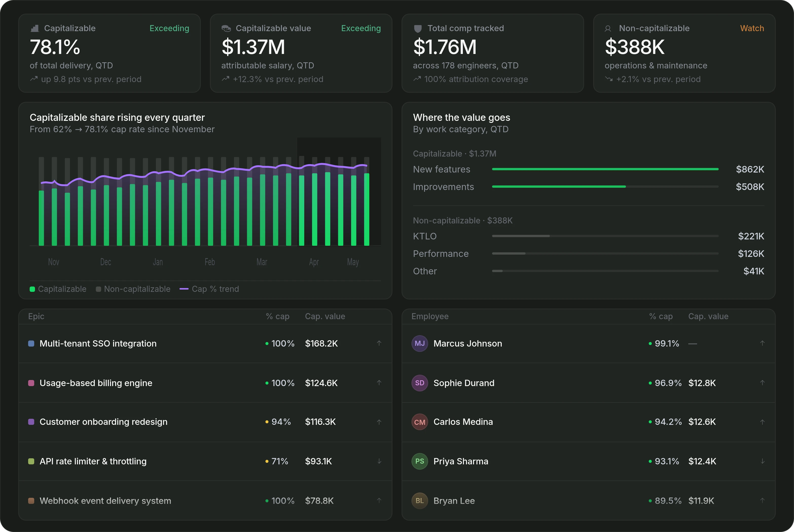794x532 pixels.
Task: Click the up arrow in Marcus Johnson row
Action: [x=762, y=343]
